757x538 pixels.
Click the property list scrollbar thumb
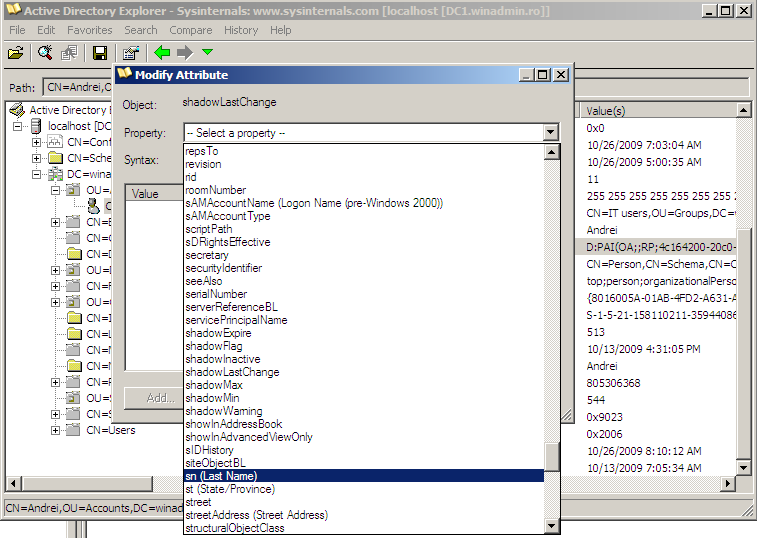click(x=552, y=457)
